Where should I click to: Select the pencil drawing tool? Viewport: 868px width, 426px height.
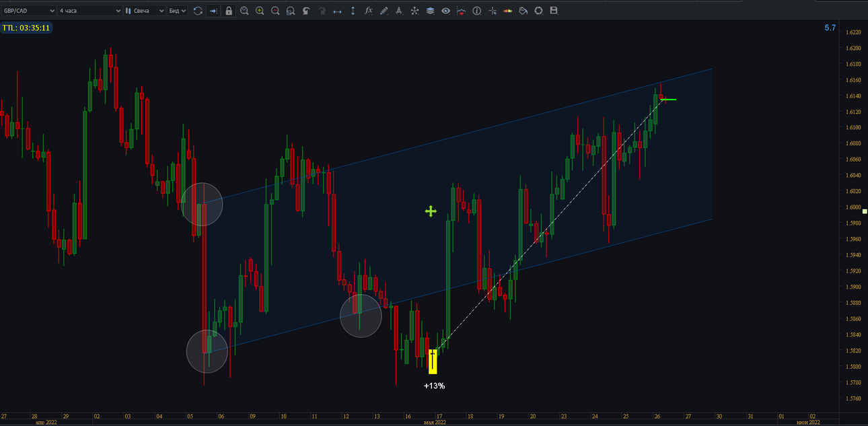(x=384, y=11)
